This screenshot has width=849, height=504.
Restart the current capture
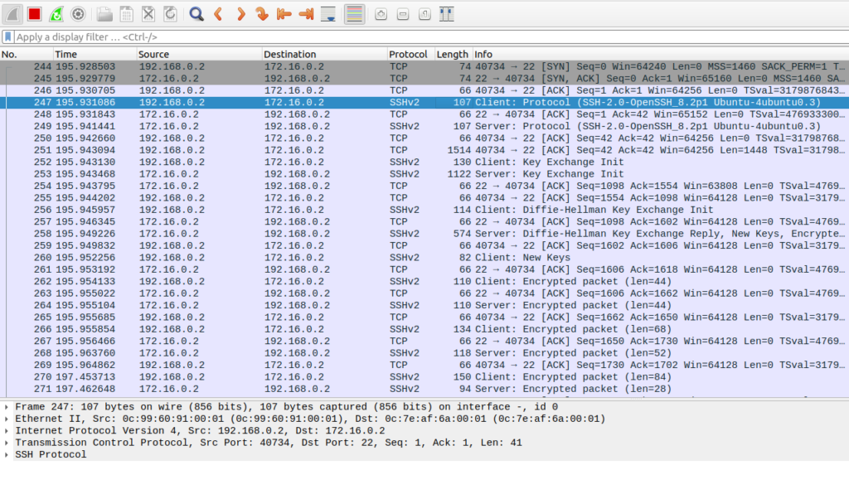pos(56,14)
